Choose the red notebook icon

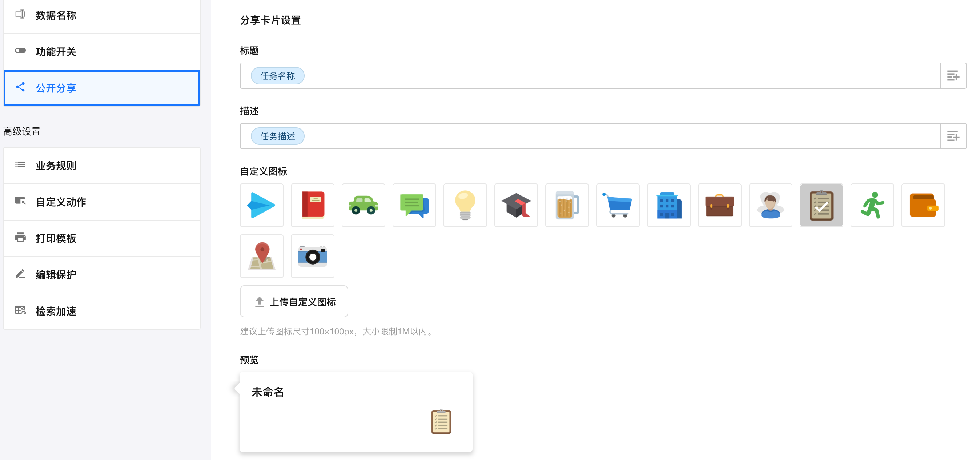[312, 205]
